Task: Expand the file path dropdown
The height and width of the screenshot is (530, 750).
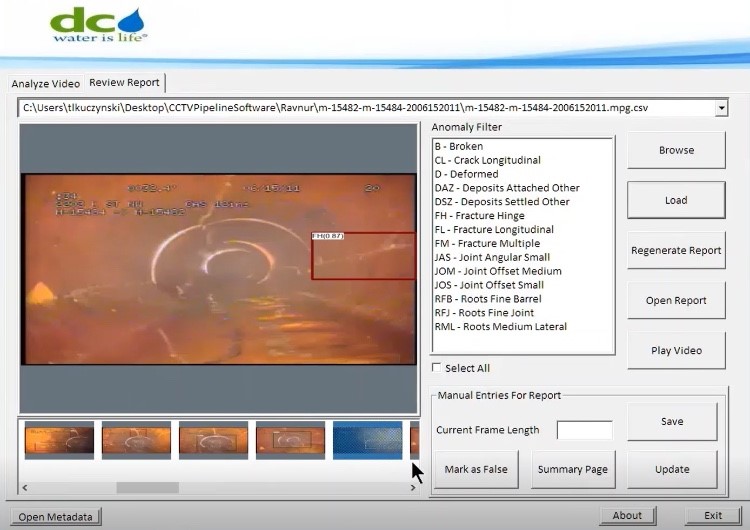Action: 721,108
